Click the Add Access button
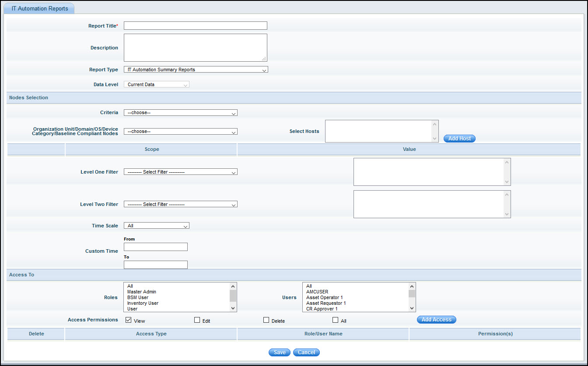The width and height of the screenshot is (588, 366). pyautogui.click(x=436, y=319)
